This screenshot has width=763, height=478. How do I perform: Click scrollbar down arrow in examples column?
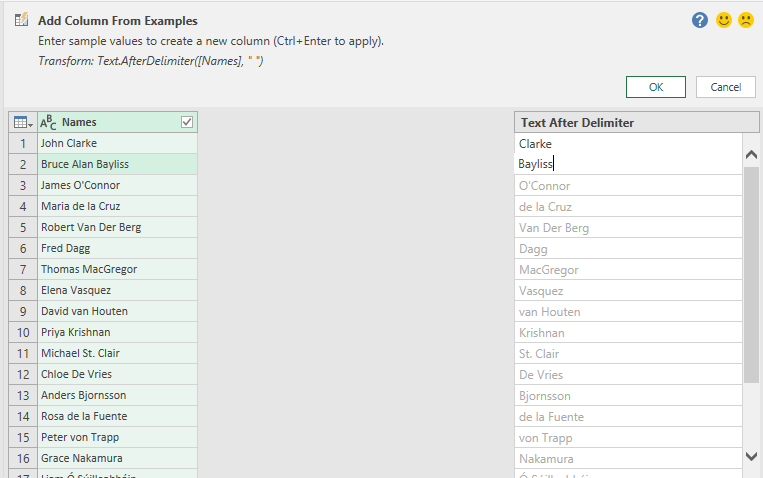click(751, 456)
